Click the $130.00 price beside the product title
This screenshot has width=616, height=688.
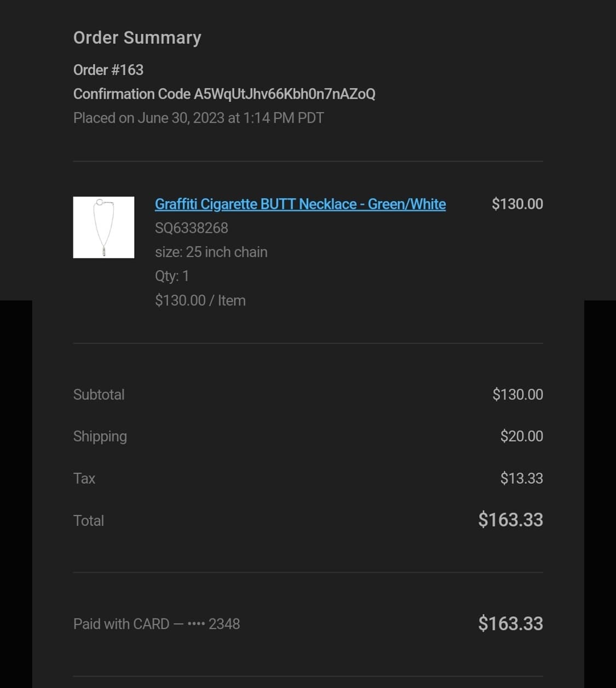point(517,204)
